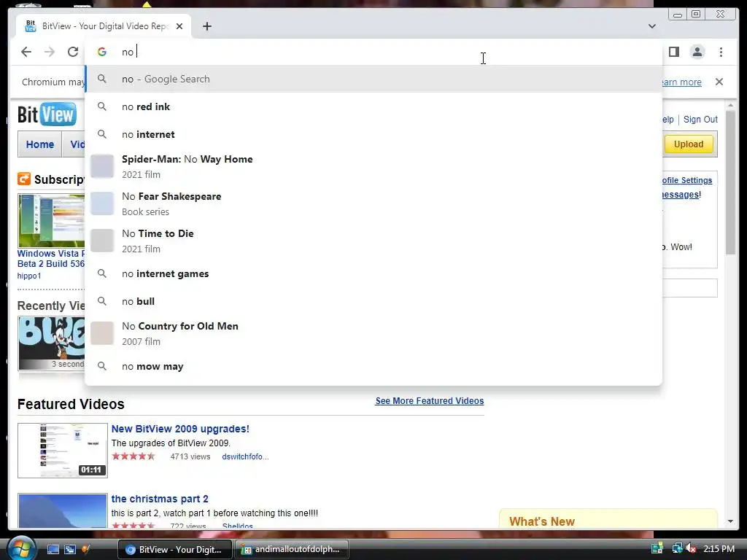This screenshot has width=747, height=560.
Task: Close the BitView browser tab
Action: [x=179, y=26]
